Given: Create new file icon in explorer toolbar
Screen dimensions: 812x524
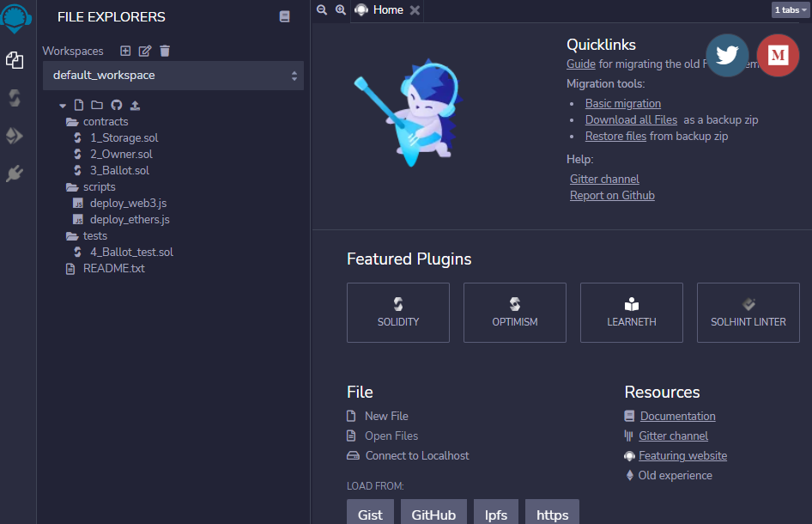Looking at the screenshot, I should (x=79, y=105).
